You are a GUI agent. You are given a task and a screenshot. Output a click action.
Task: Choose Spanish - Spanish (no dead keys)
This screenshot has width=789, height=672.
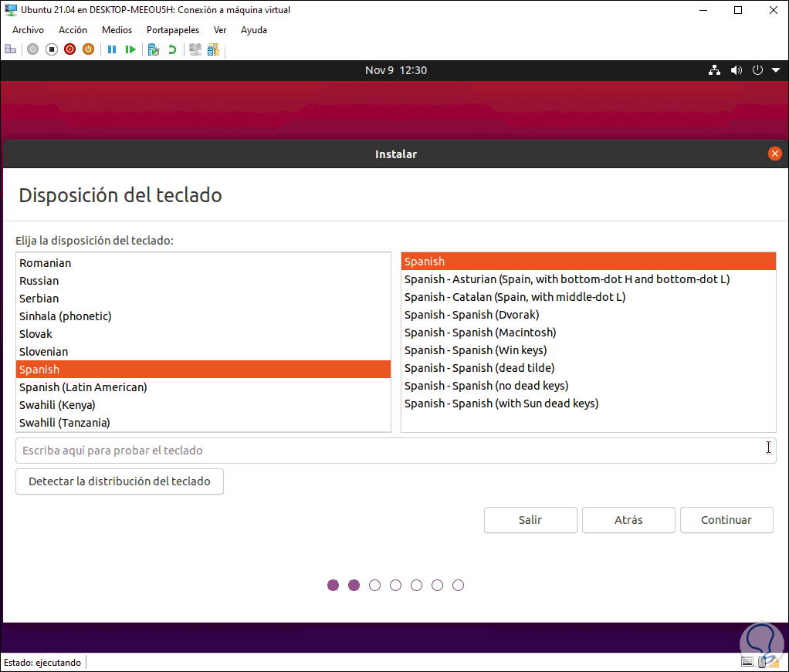588,386
